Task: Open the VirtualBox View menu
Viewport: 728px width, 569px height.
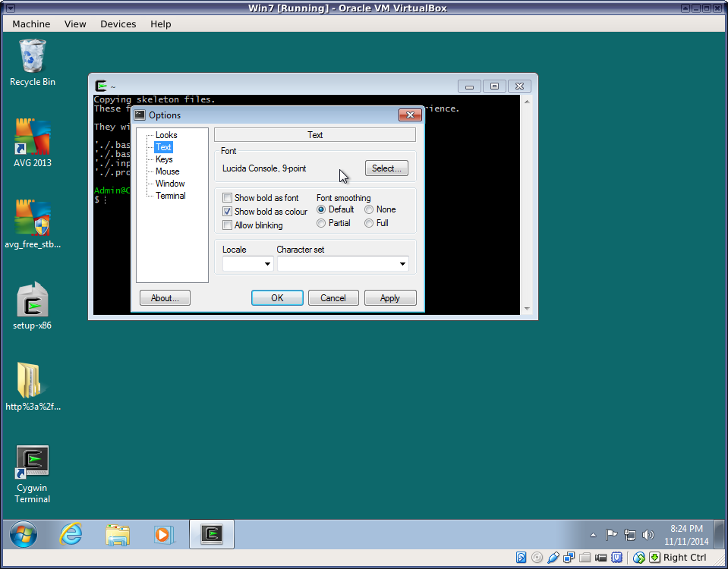Action: [x=75, y=24]
